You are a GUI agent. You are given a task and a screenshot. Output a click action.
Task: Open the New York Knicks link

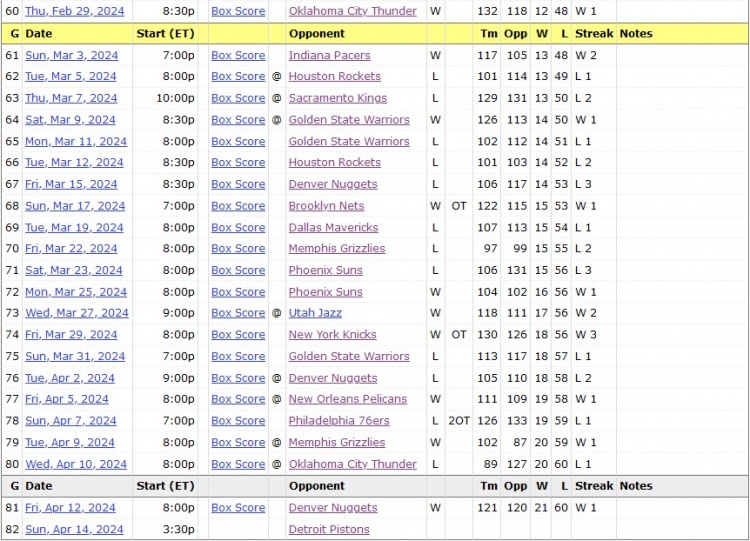(x=332, y=334)
